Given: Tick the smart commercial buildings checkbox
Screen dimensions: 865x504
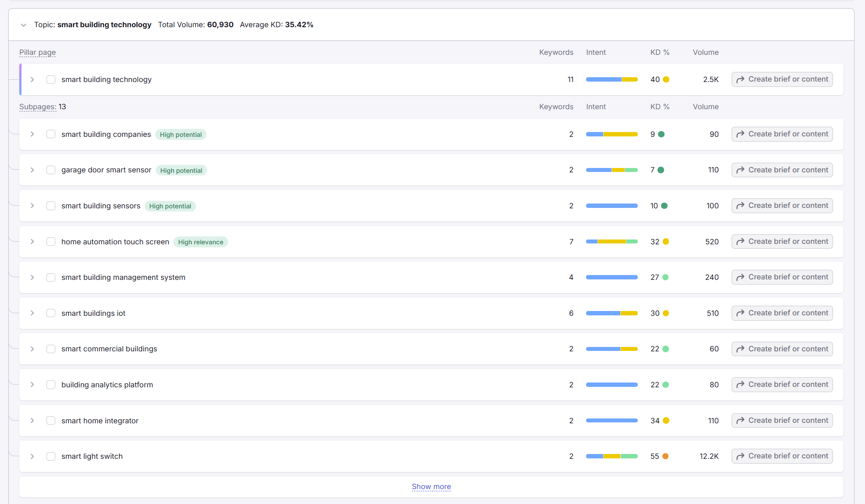Looking at the screenshot, I should pyautogui.click(x=51, y=349).
